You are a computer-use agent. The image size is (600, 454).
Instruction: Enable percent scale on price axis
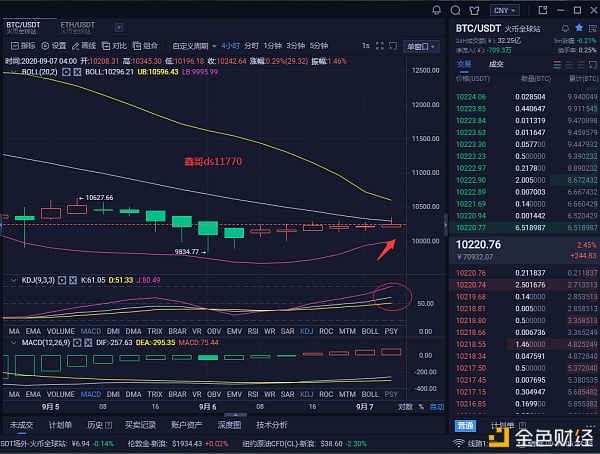(x=421, y=407)
